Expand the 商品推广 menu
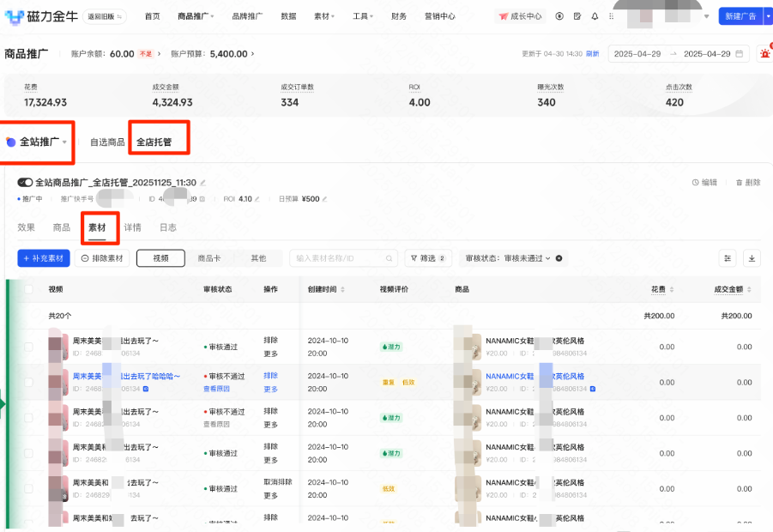This screenshot has height=532, width=773. click(x=196, y=16)
